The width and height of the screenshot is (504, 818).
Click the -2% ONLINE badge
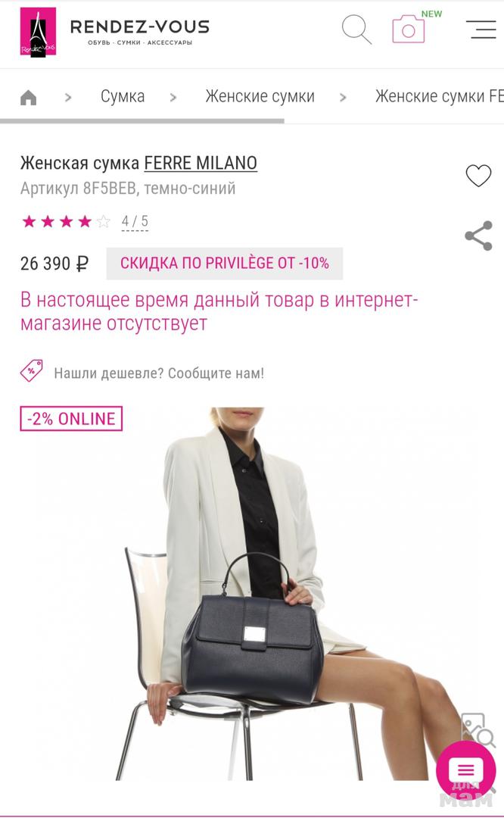pyautogui.click(x=71, y=418)
